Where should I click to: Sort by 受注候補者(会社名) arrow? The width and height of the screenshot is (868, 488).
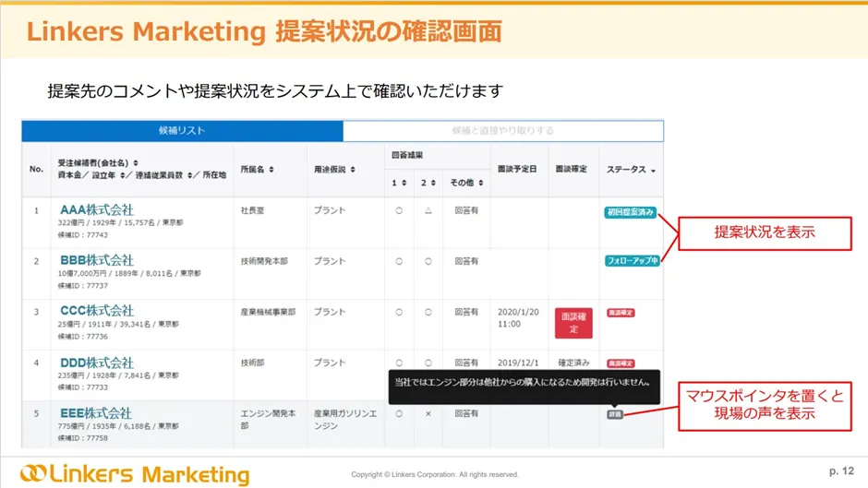point(136,162)
